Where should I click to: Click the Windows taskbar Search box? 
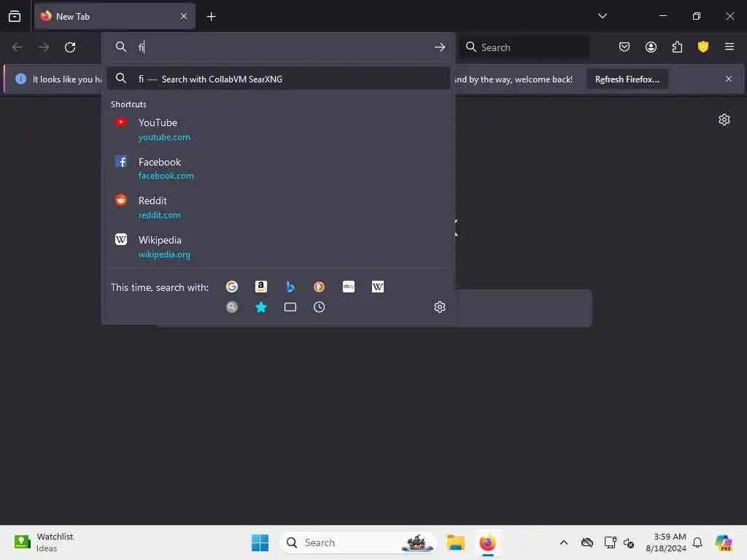(357, 542)
